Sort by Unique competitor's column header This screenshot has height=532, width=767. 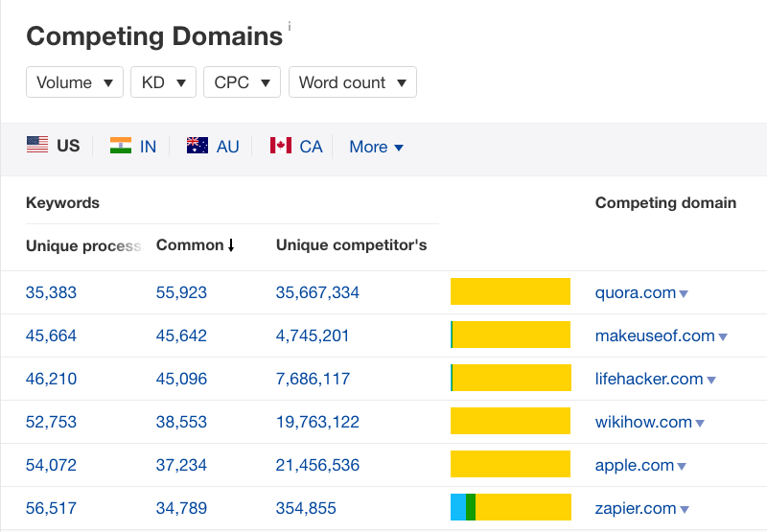click(x=351, y=245)
